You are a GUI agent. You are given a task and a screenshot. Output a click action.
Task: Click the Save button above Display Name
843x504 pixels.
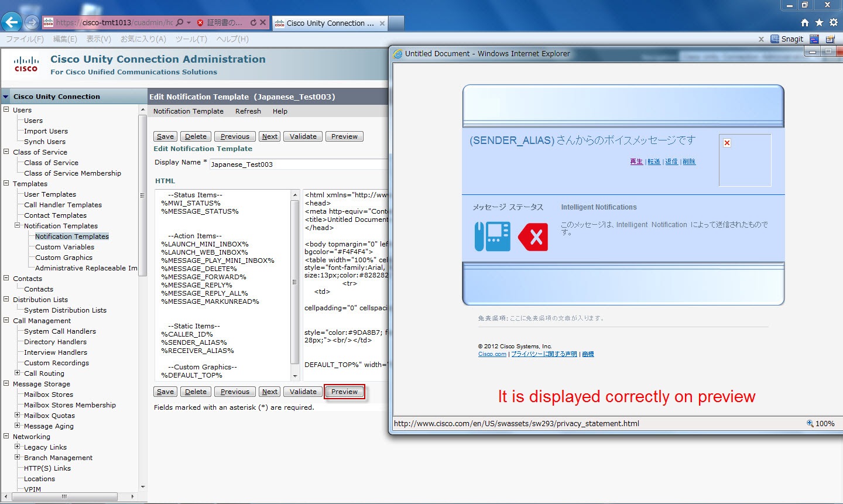[x=165, y=136]
